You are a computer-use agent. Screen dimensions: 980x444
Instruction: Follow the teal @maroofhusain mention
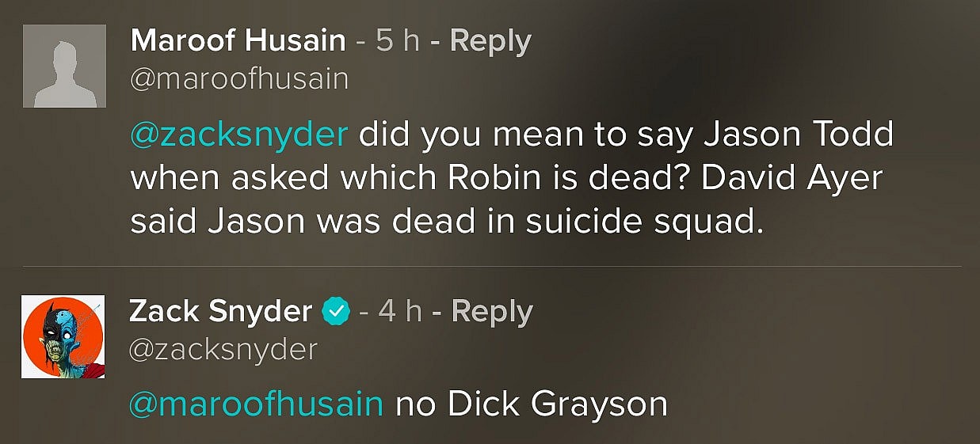point(256,404)
